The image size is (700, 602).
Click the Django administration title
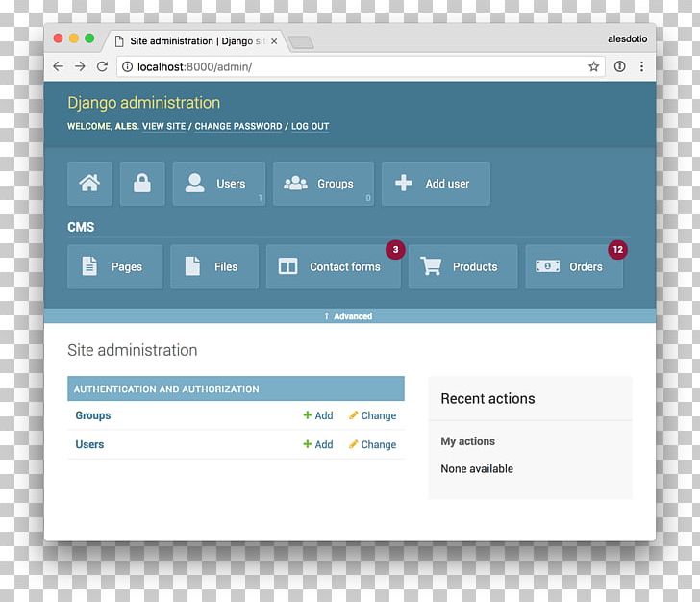click(x=144, y=103)
